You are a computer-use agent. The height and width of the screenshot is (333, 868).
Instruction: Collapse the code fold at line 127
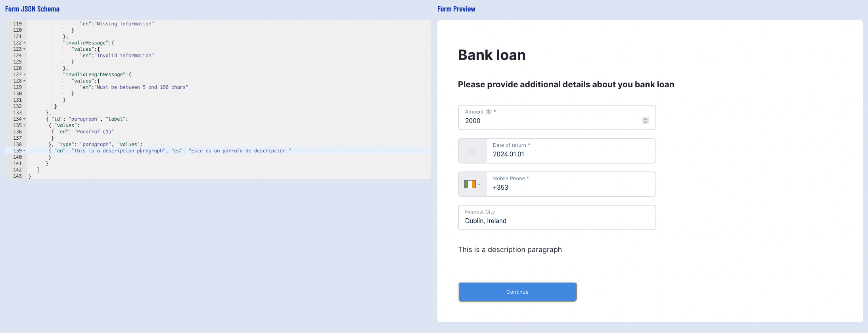[25, 75]
